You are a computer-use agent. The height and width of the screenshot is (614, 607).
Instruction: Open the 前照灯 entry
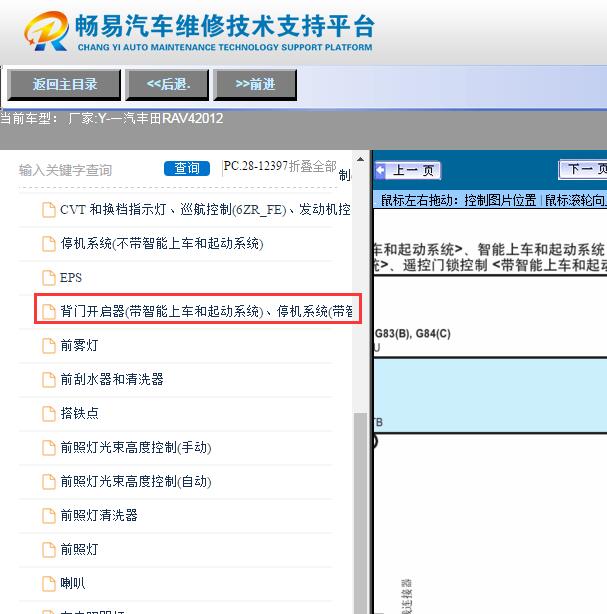pos(79,549)
